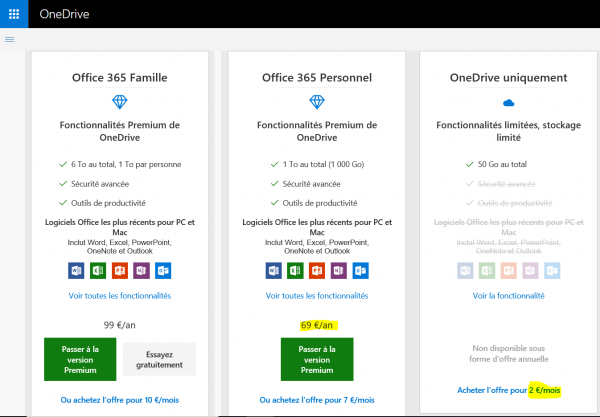Click 'Non disponible sous forme d'offre annuelle'
The image size is (600, 417).
tap(509, 353)
